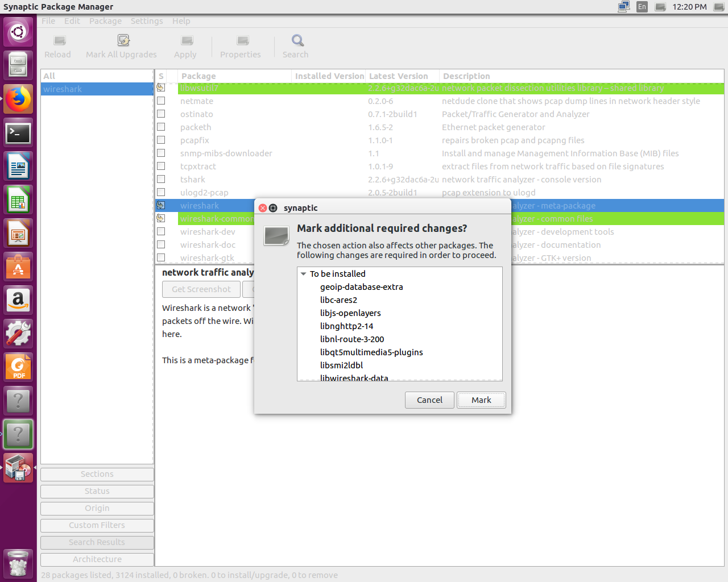Open the Terminal dock icon
The width and height of the screenshot is (728, 582).
18,133
